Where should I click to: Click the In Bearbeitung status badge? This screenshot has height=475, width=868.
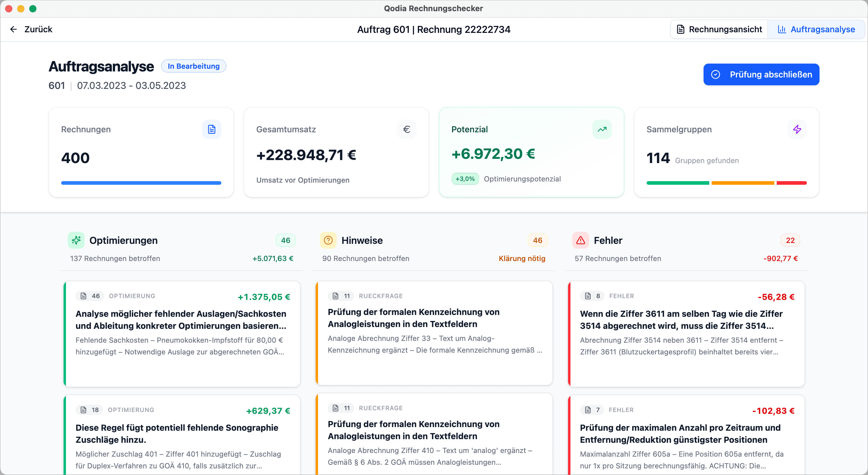click(x=193, y=66)
